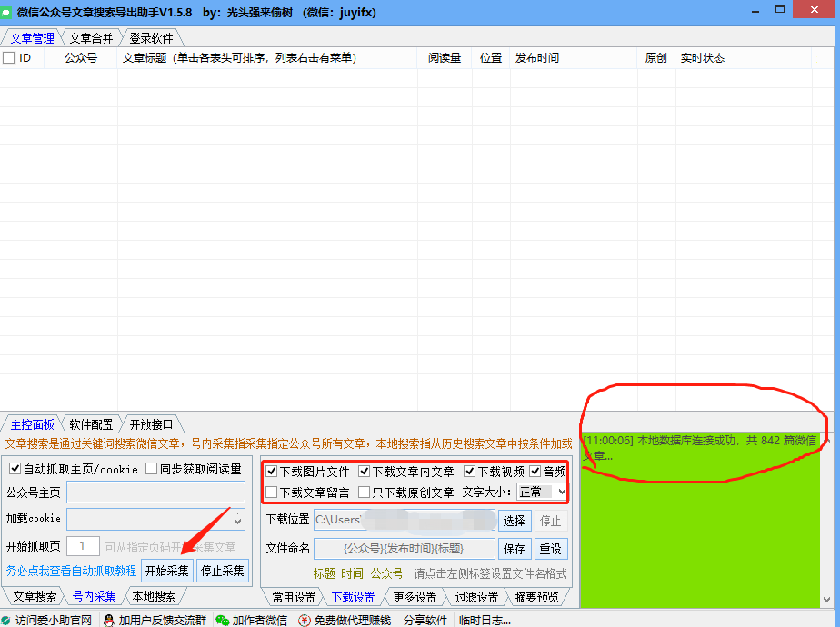
Task: Click the 公众号主页 input field
Action: pos(155,493)
